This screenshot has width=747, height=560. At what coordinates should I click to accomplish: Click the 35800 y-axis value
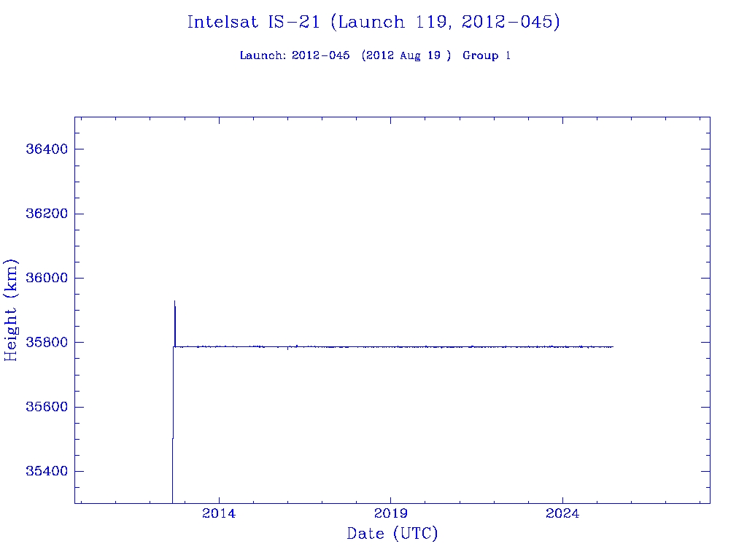[47, 343]
